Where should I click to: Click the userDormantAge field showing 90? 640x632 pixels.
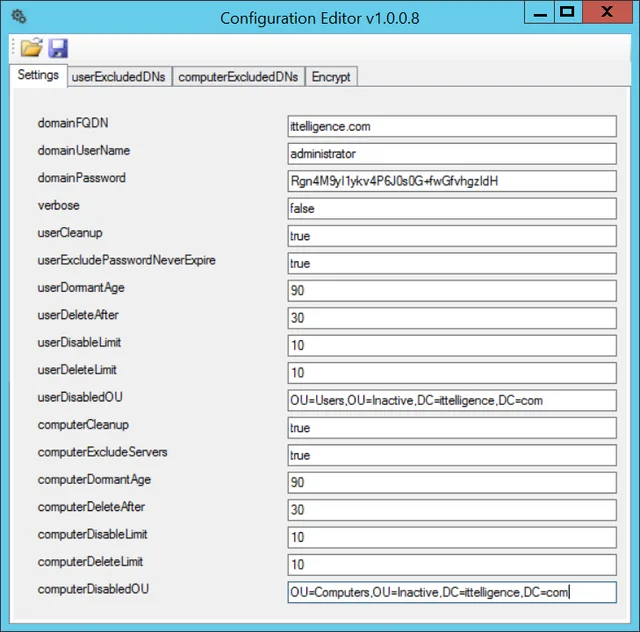click(452, 291)
